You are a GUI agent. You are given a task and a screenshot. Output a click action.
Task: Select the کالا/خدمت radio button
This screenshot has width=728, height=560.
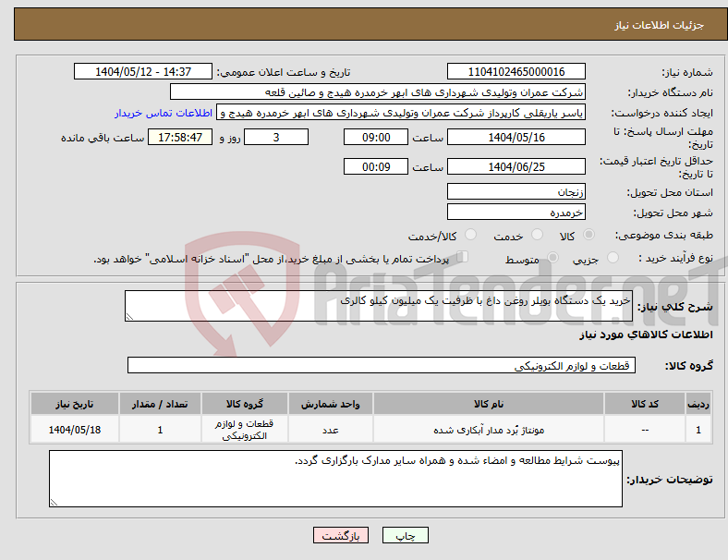471,235
